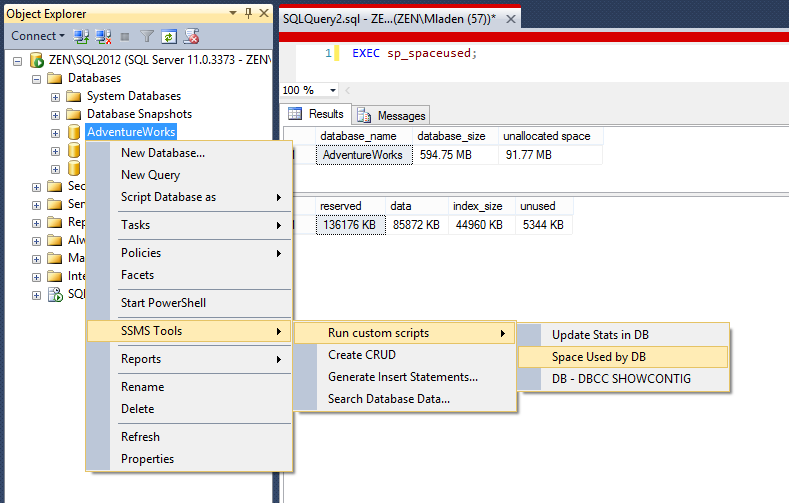Image resolution: width=789 pixels, height=503 pixels.
Task: Open the Tasks submenu
Action: [x=189, y=225]
